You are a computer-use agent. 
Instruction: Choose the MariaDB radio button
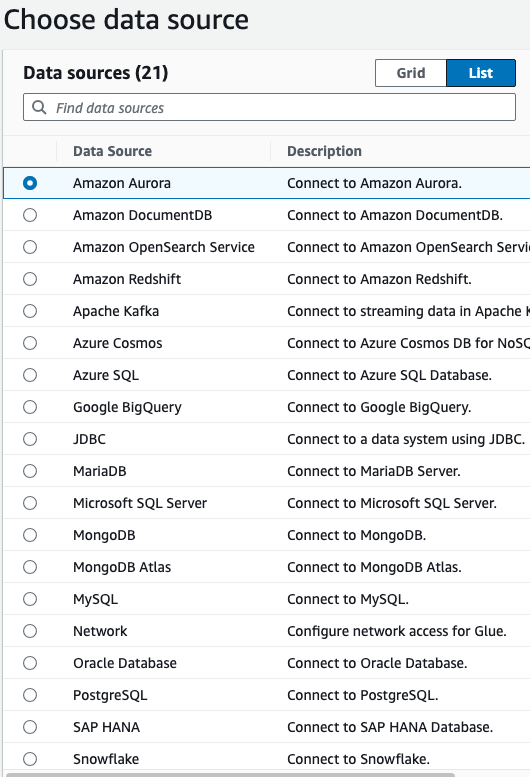coord(30,471)
